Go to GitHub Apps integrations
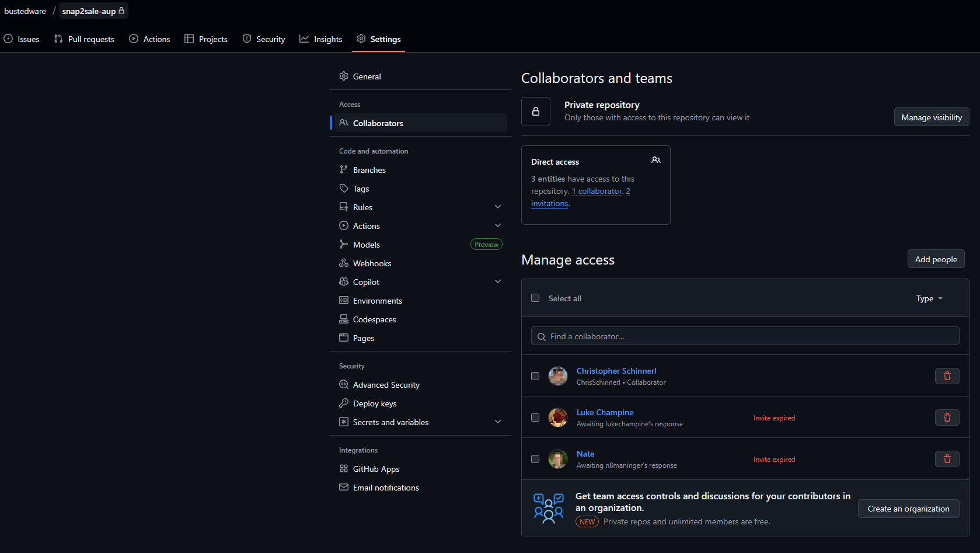Image resolution: width=980 pixels, height=553 pixels. click(376, 469)
